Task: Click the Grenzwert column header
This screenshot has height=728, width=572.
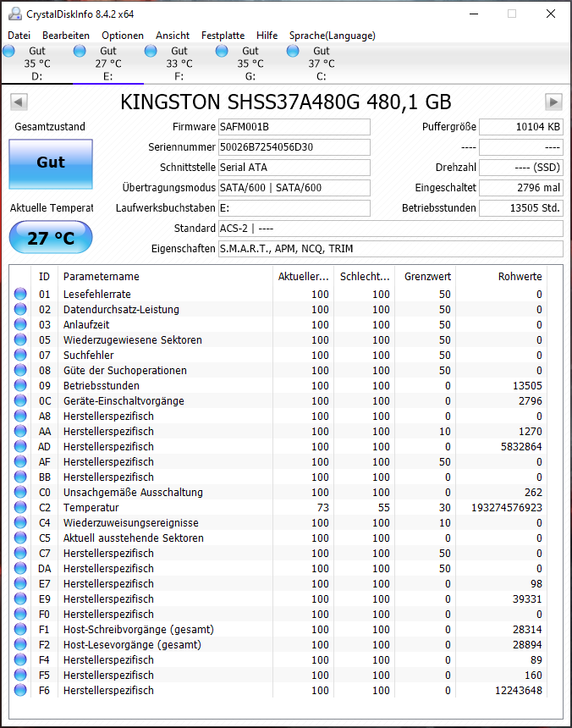Action: (426, 277)
